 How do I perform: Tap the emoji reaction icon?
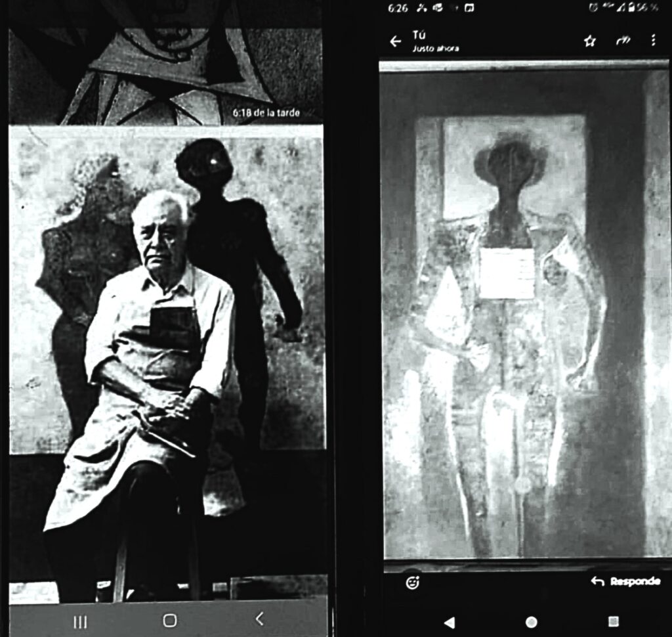412,581
